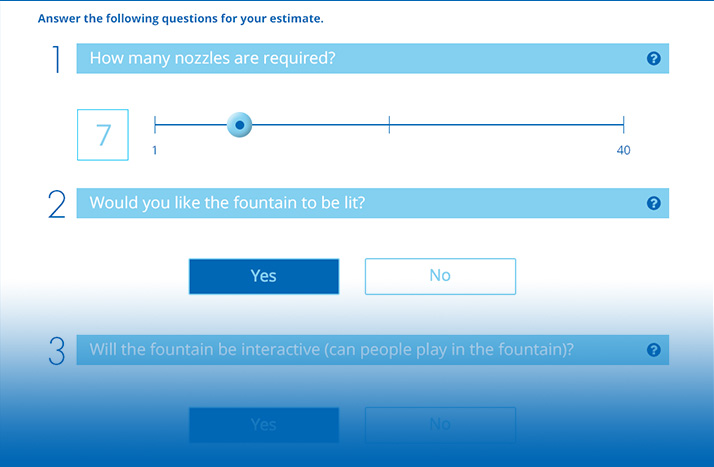This screenshot has height=467, width=714.
Task: Click the "Will the fountain be interactive" header
Action: pos(372,350)
